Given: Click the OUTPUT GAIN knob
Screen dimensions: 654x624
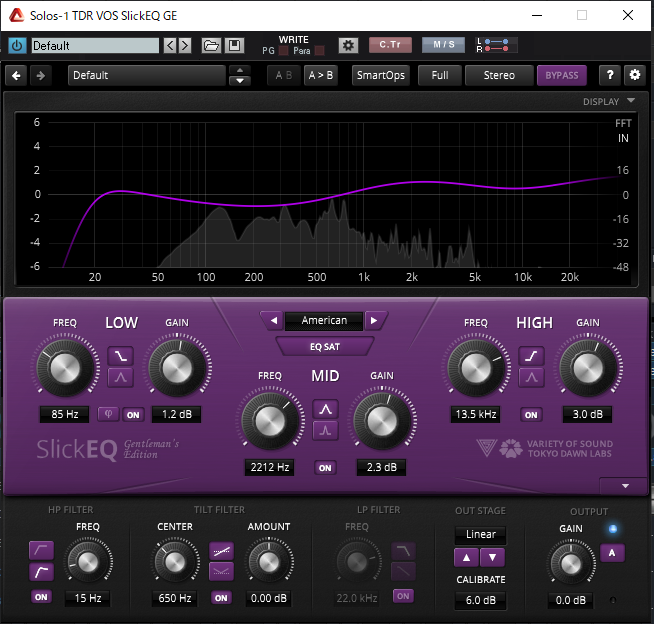Looking at the screenshot, I should (x=571, y=564).
